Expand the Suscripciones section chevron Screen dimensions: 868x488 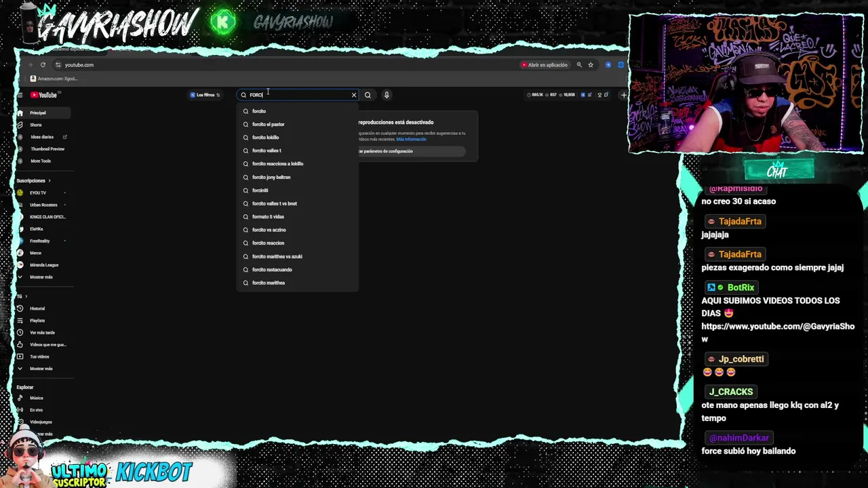click(x=49, y=181)
